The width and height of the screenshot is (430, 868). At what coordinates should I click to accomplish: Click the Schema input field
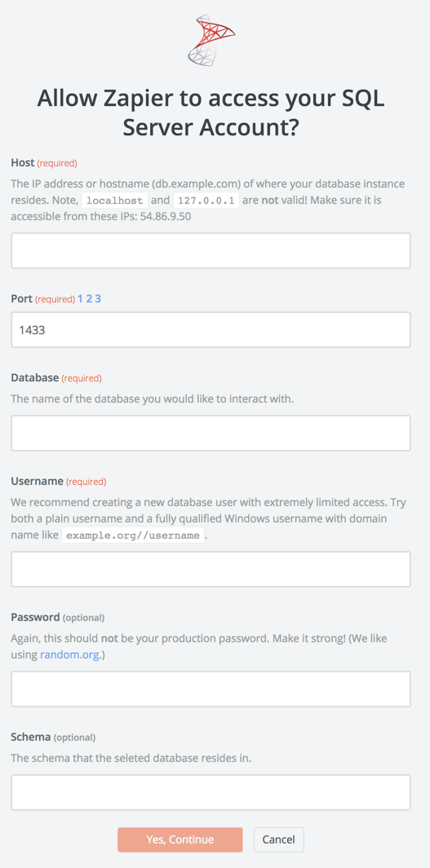(211, 793)
